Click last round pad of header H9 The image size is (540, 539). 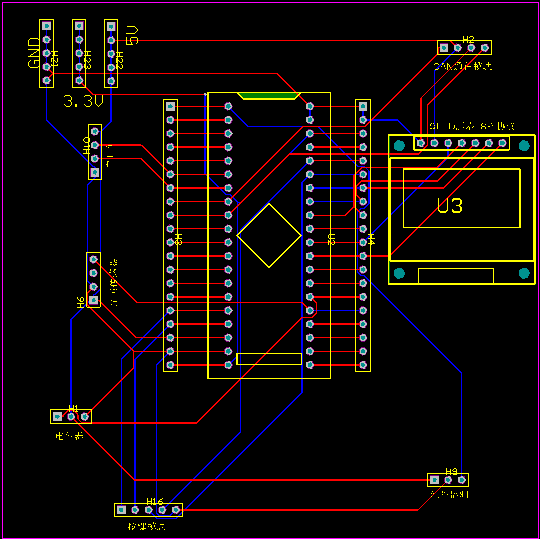(462, 479)
